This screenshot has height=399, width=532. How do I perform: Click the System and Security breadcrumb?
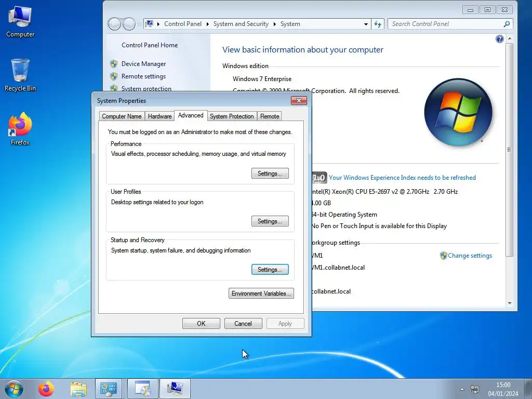pyautogui.click(x=241, y=24)
